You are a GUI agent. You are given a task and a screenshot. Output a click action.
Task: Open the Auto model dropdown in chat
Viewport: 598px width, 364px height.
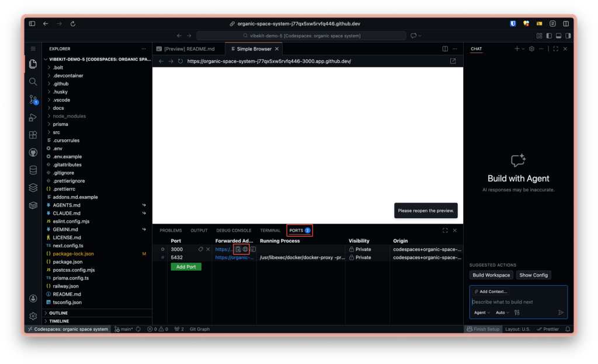tap(502, 313)
